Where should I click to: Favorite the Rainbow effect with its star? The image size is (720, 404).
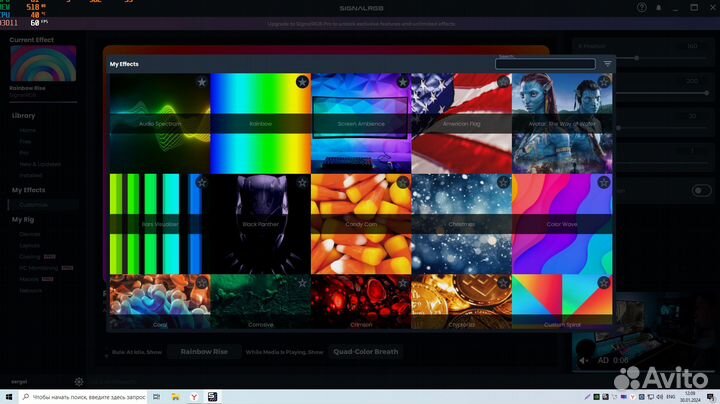(302, 82)
